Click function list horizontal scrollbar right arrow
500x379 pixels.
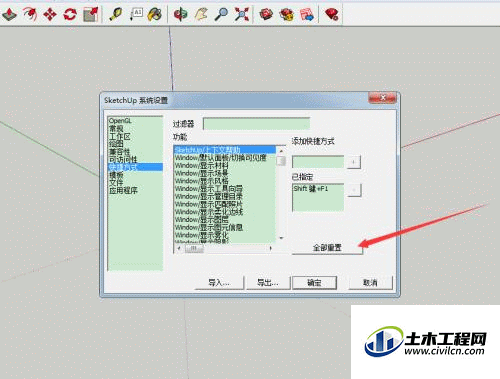tap(270, 248)
